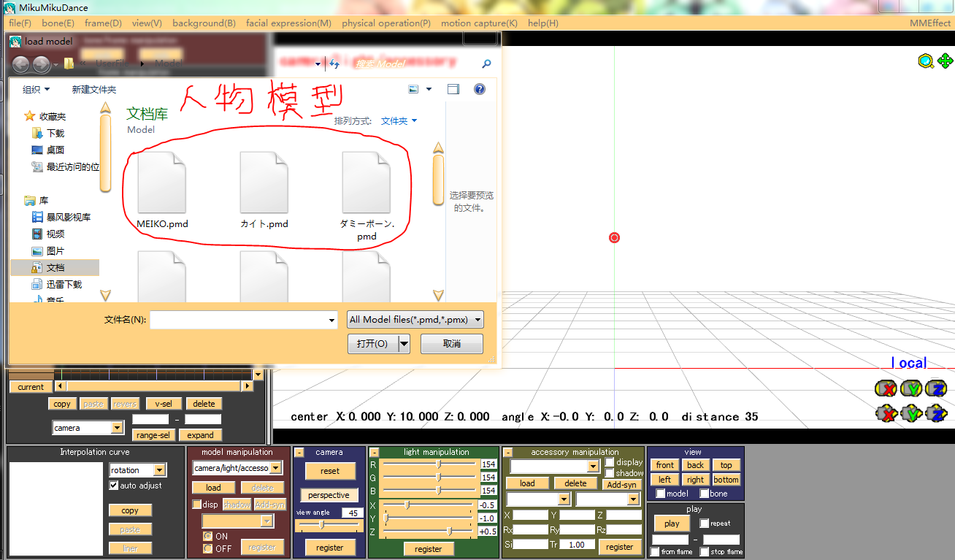955x560 pixels.
Task: Toggle the bone checkbox in view panel
Action: coord(704,494)
